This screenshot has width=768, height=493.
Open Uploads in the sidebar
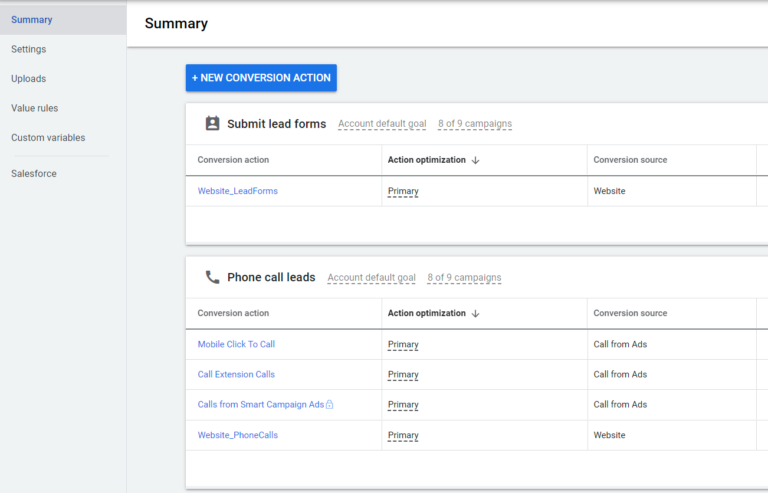29,79
